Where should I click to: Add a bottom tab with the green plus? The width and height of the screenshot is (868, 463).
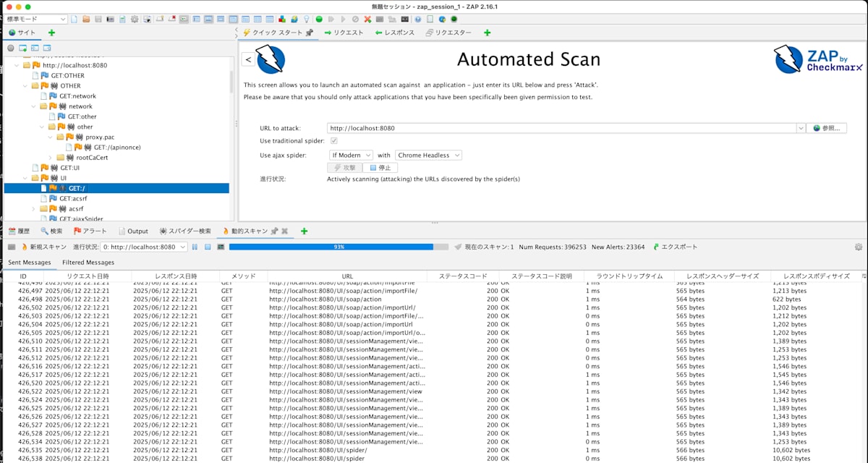point(304,231)
